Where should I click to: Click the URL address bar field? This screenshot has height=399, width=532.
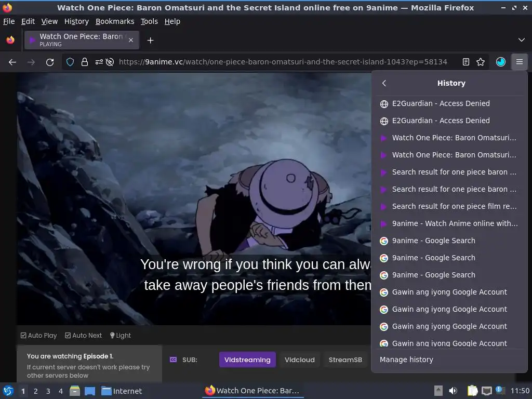[283, 62]
